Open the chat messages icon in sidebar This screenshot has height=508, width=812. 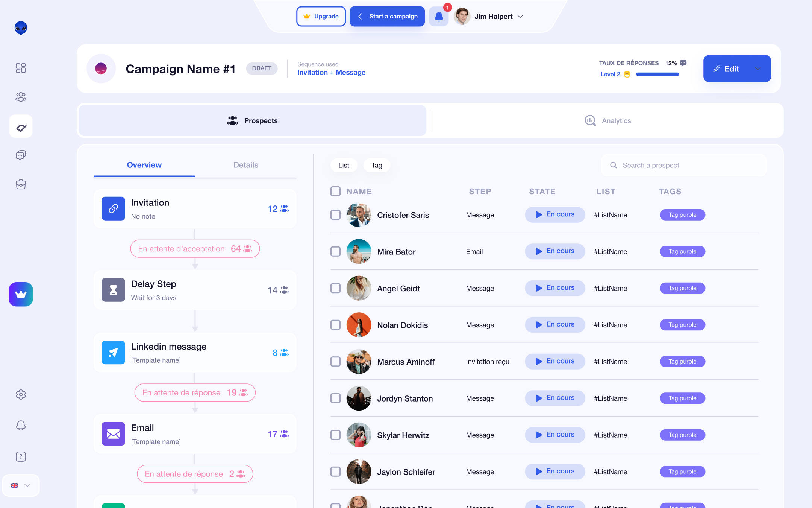click(21, 155)
